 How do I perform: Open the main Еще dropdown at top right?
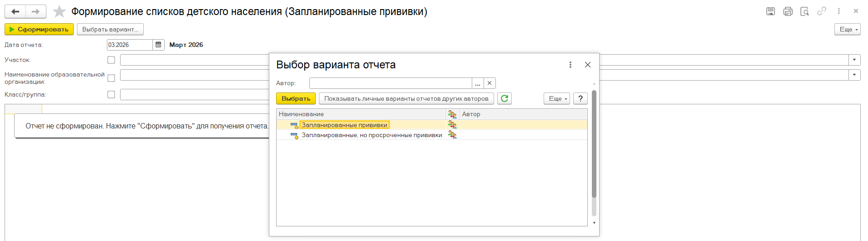point(847,29)
